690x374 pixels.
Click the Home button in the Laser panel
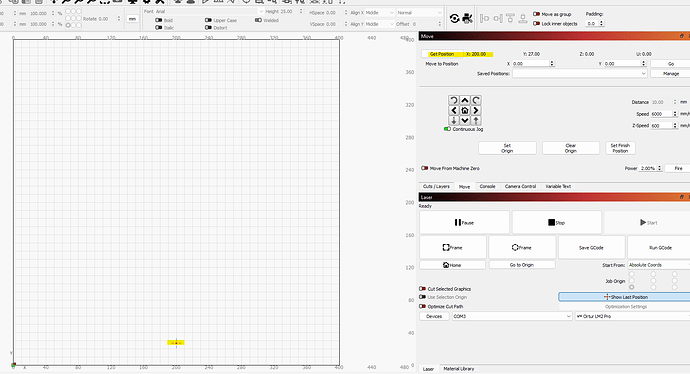point(452,265)
